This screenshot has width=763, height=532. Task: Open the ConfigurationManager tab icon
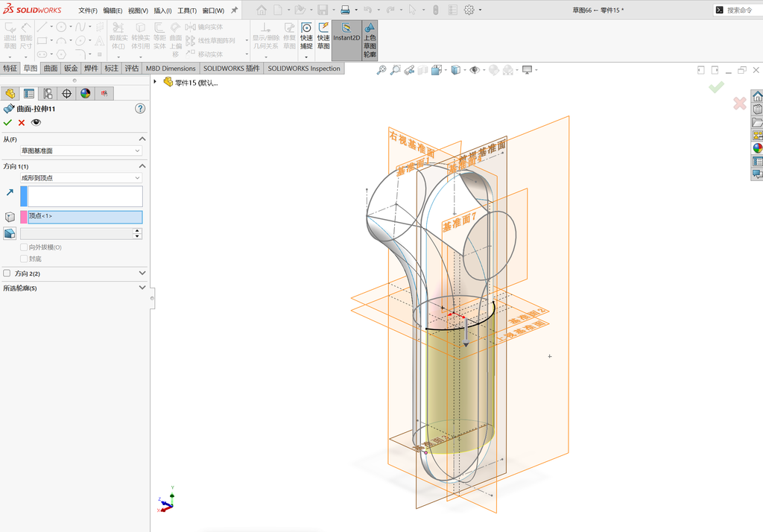tap(48, 93)
